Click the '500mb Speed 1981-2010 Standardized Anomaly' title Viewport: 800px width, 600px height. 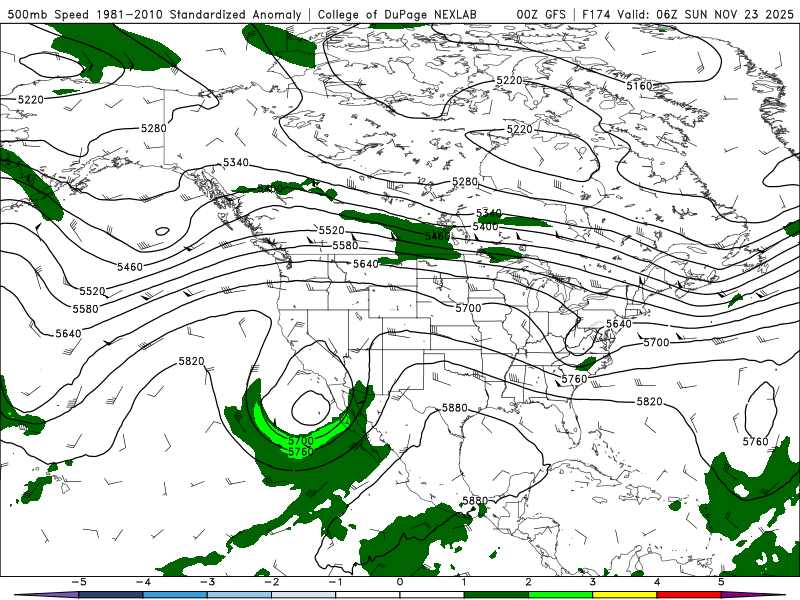[155, 14]
